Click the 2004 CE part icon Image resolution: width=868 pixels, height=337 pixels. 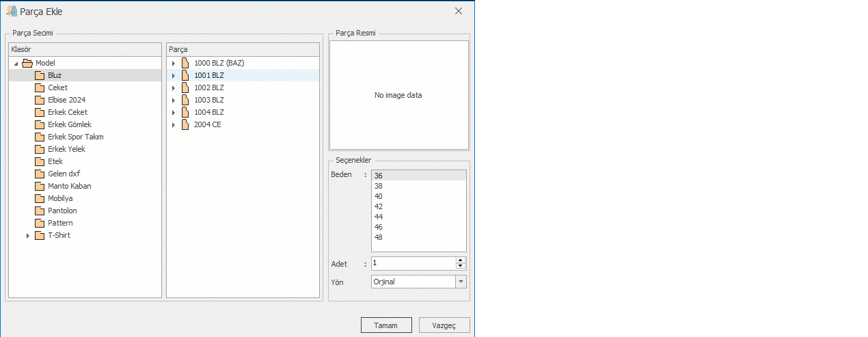pyautogui.click(x=185, y=124)
